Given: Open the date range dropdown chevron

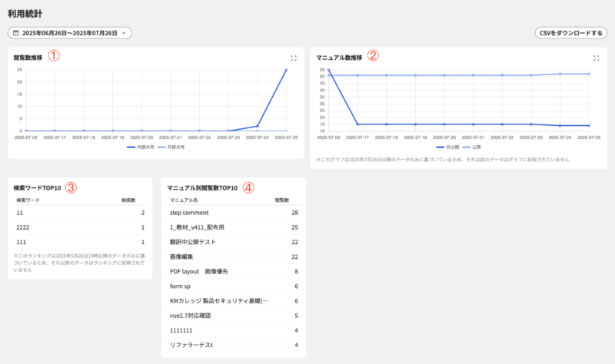Looking at the screenshot, I should pos(125,33).
